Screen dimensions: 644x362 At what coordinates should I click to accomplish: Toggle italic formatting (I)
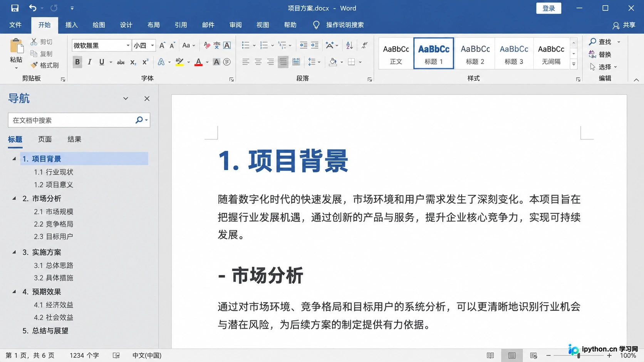pyautogui.click(x=89, y=62)
